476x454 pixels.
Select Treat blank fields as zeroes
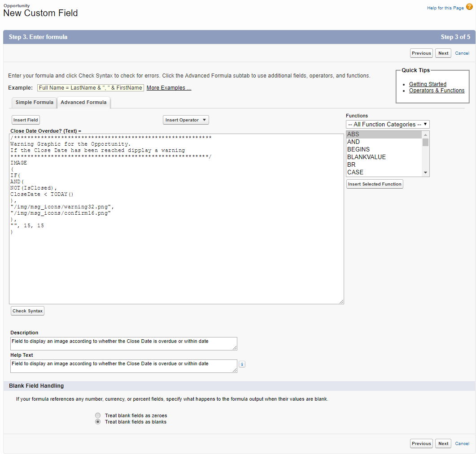pos(98,415)
